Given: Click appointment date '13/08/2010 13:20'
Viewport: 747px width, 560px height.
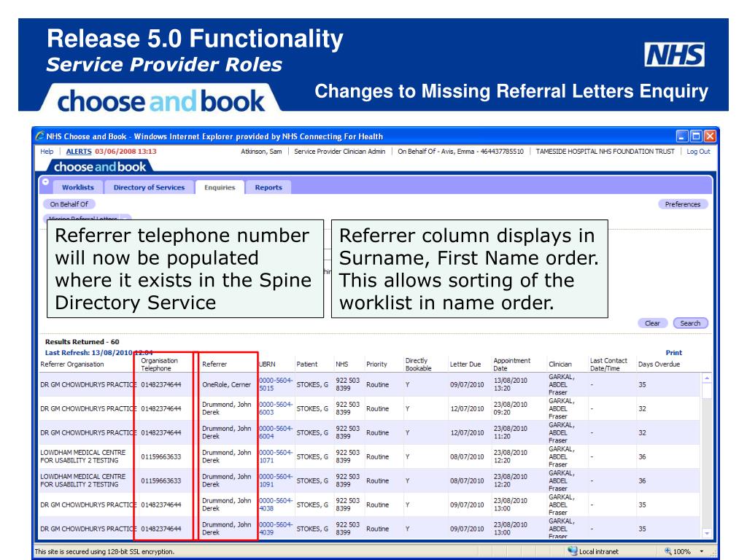Looking at the screenshot, I should [x=510, y=384].
